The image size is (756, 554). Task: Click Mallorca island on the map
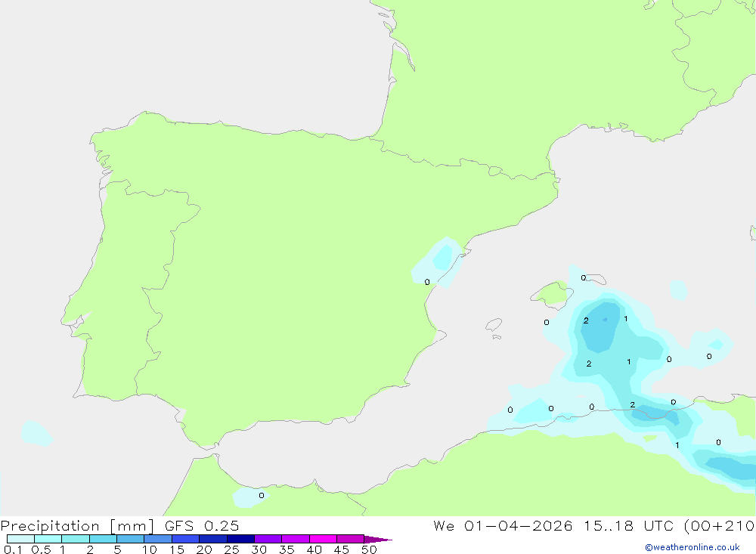(552, 294)
